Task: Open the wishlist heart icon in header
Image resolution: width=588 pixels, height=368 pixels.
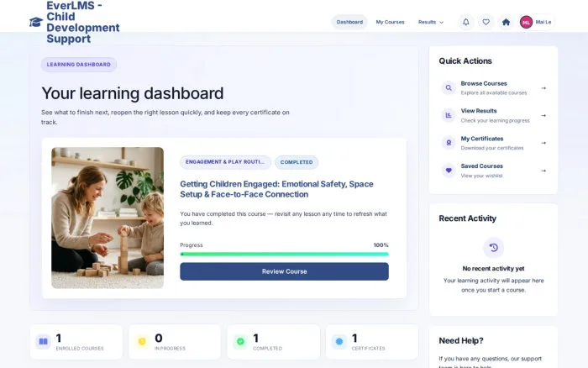Action: [x=486, y=22]
